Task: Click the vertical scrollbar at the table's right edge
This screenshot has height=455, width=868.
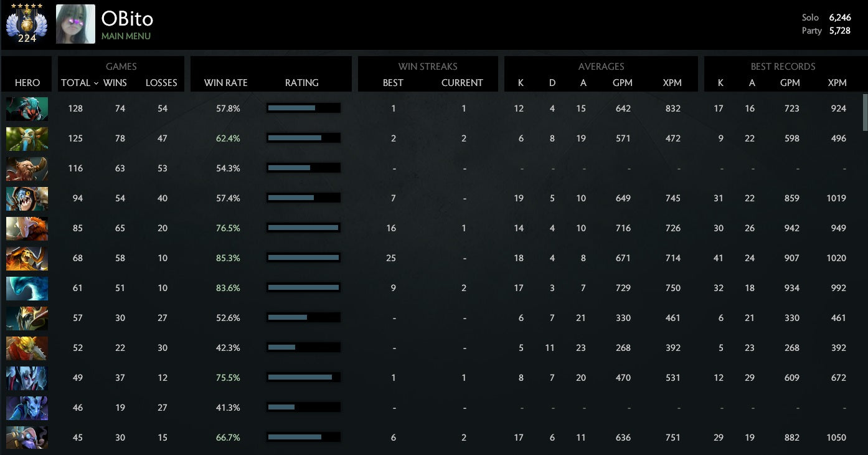Action: coord(864,112)
